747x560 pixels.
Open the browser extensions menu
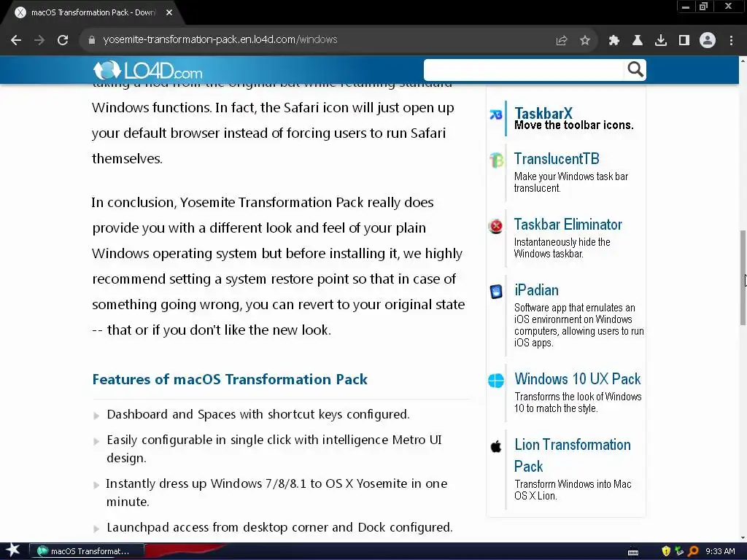(614, 41)
